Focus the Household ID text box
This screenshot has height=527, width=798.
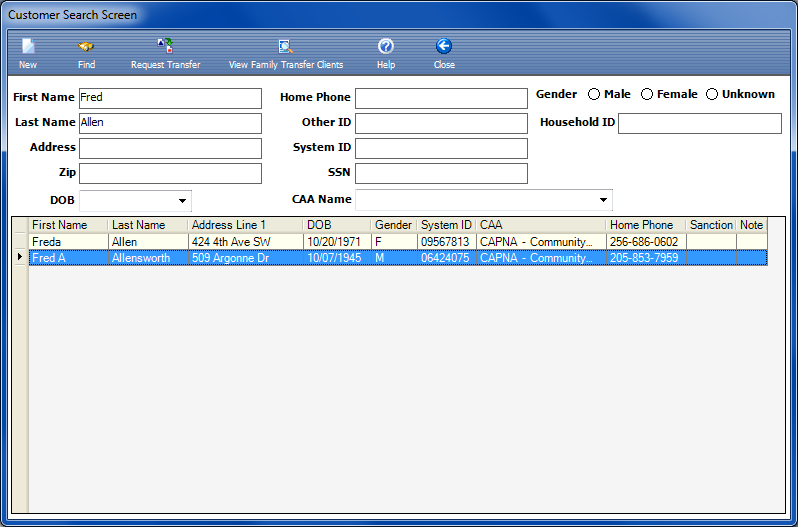click(699, 123)
